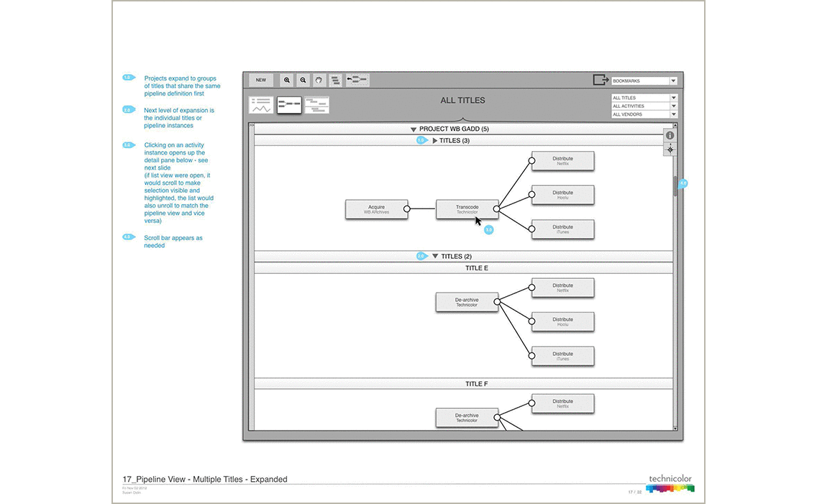This screenshot has width=817, height=504.
Task: Click the Transcode Technicolor activity node
Action: [466, 209]
